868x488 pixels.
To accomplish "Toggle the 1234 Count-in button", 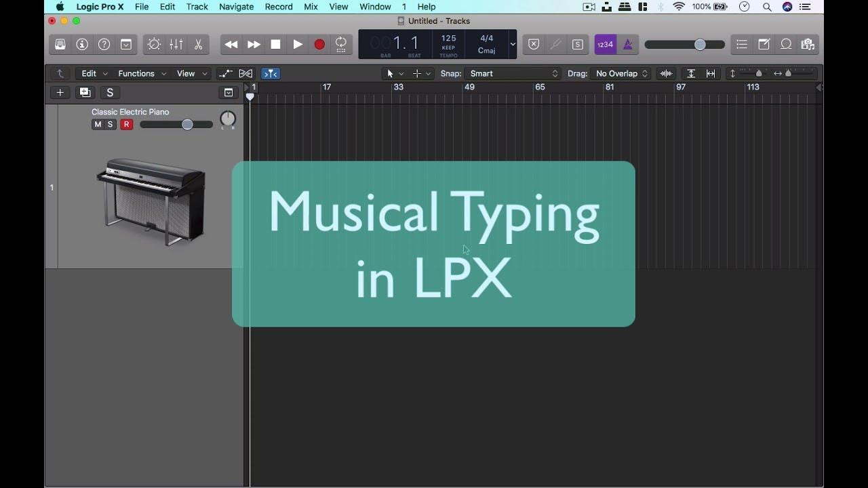I will (605, 44).
